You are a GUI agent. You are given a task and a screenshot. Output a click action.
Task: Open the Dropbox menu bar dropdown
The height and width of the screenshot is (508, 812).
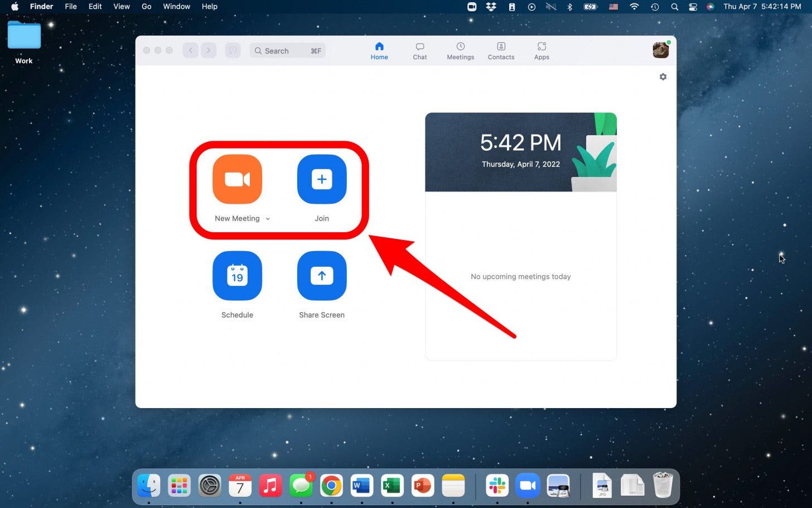[491, 7]
